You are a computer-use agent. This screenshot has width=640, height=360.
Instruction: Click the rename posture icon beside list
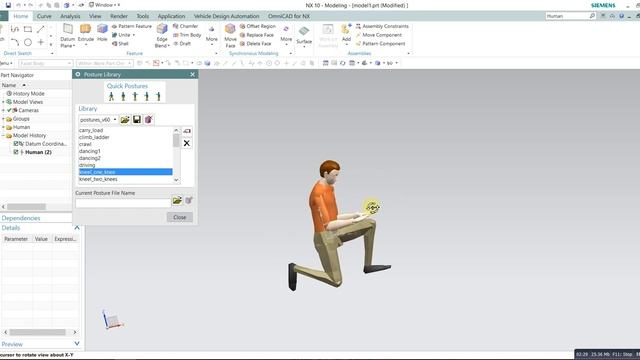tap(187, 131)
